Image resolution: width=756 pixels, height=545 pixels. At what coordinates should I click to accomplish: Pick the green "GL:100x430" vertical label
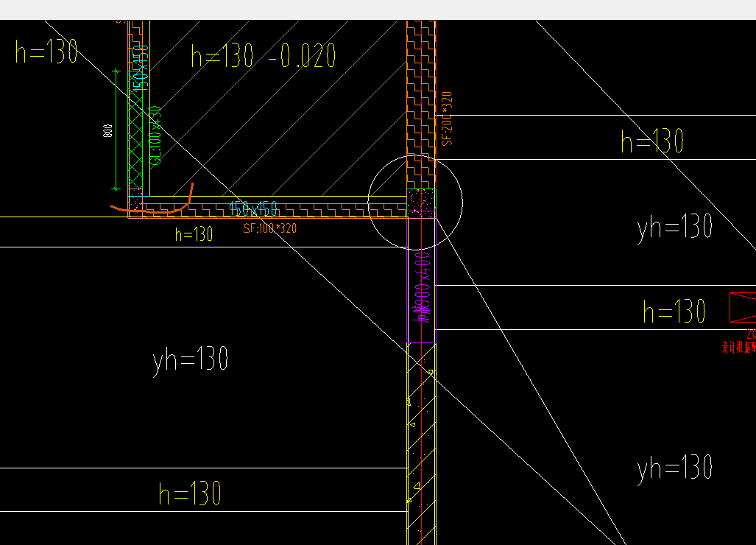coord(155,136)
